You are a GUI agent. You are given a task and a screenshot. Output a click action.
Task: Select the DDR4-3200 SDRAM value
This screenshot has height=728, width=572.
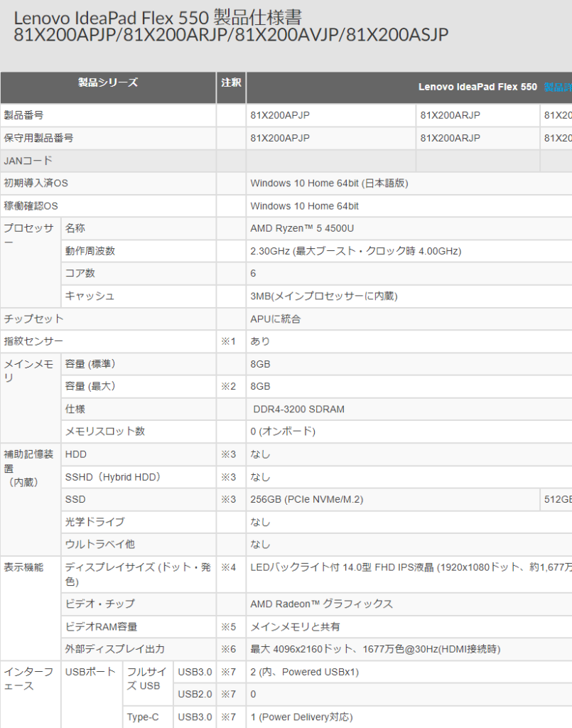click(298, 409)
